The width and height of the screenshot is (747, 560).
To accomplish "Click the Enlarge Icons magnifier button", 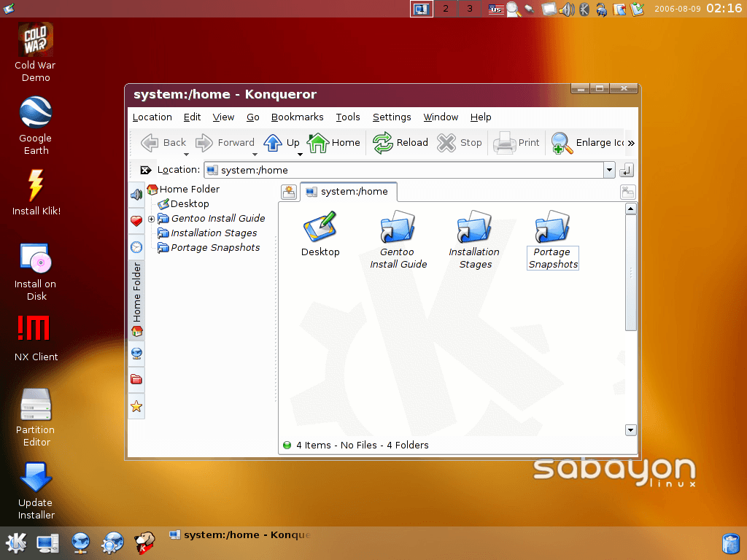I will tap(562, 143).
